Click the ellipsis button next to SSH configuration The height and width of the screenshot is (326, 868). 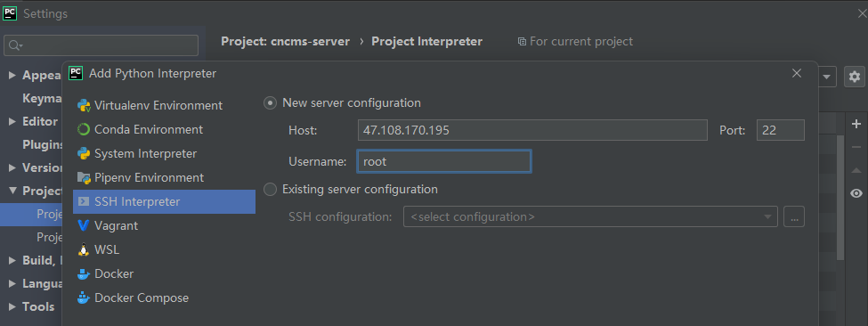(794, 217)
